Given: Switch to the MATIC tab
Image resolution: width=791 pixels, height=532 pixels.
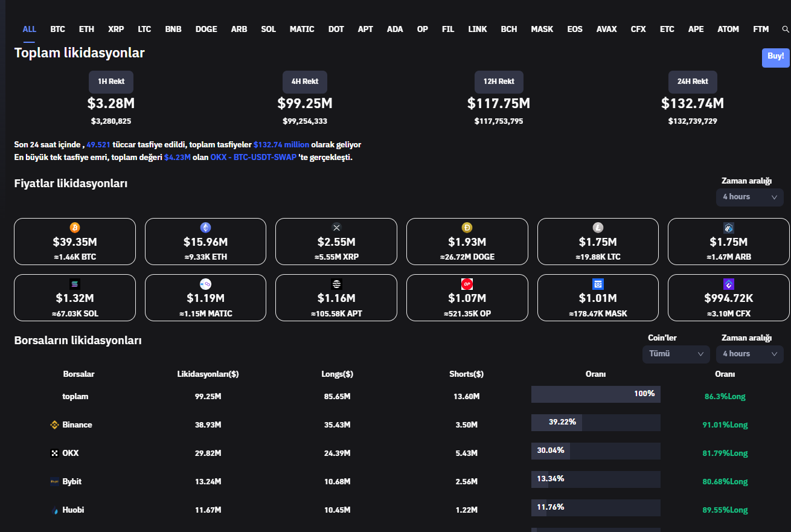Looking at the screenshot, I should tap(302, 29).
